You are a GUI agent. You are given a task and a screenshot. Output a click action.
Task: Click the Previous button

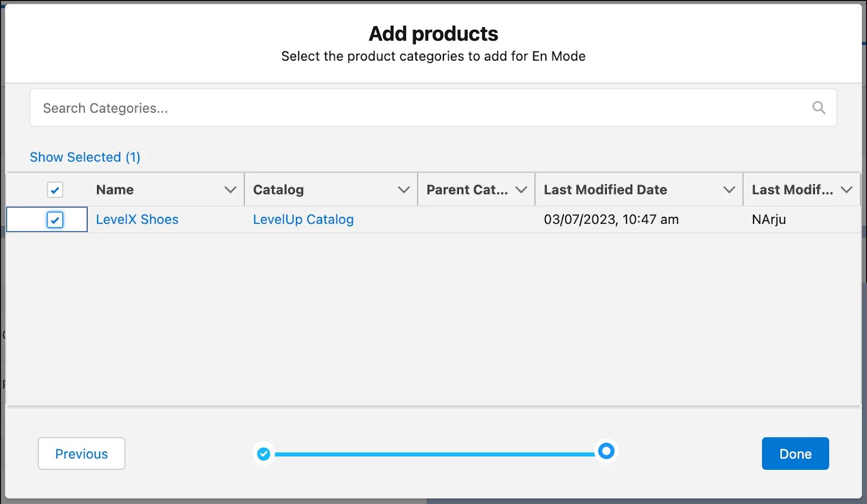pos(81,454)
